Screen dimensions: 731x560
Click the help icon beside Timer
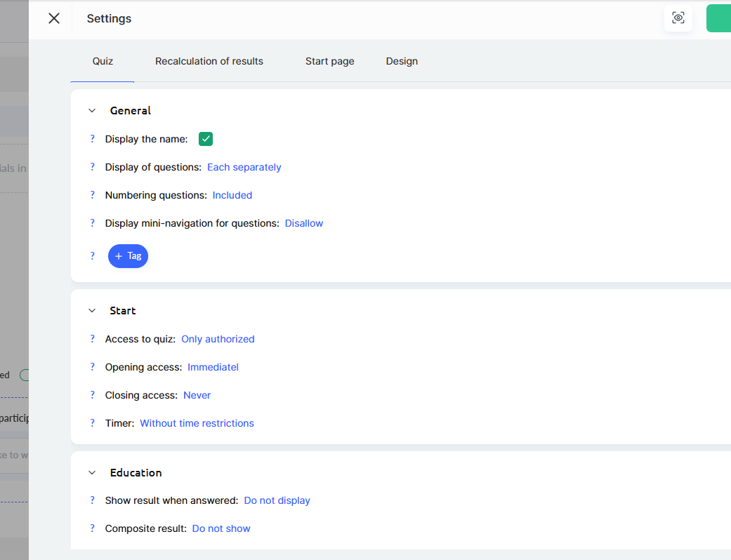92,423
